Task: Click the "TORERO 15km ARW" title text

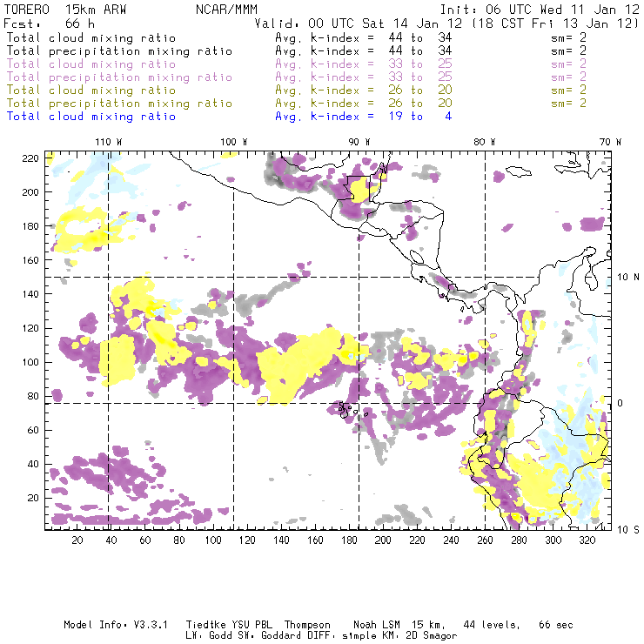Action: (x=65, y=10)
